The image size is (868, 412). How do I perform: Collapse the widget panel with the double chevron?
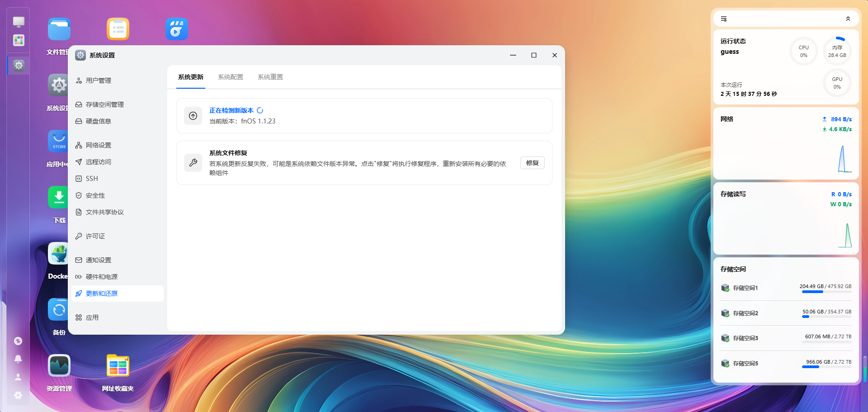(x=848, y=19)
